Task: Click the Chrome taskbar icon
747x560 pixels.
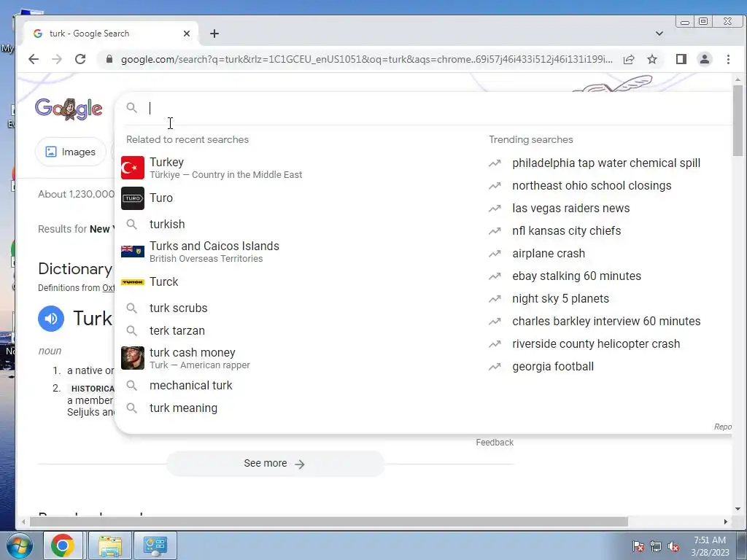Action: [63, 545]
